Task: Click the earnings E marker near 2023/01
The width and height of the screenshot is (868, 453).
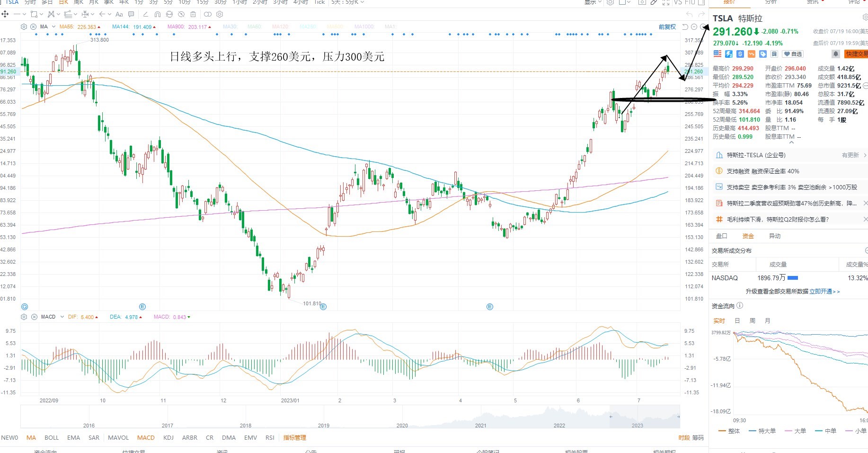Action: [x=323, y=307]
